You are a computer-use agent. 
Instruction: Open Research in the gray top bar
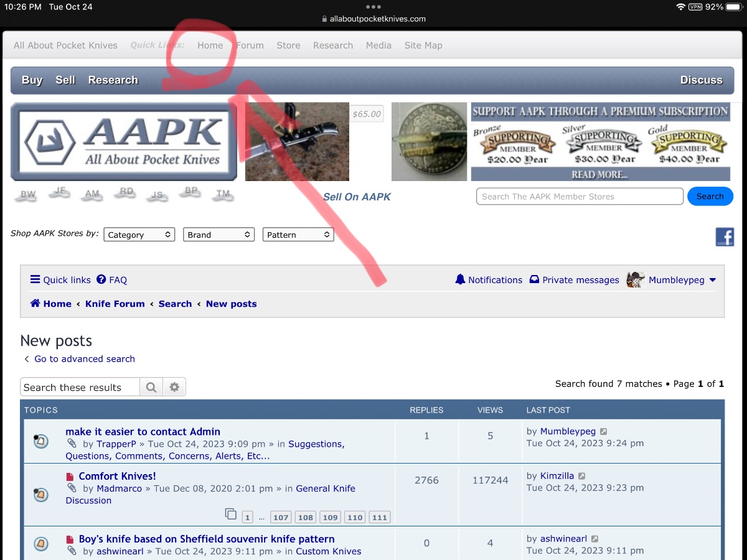tap(333, 45)
